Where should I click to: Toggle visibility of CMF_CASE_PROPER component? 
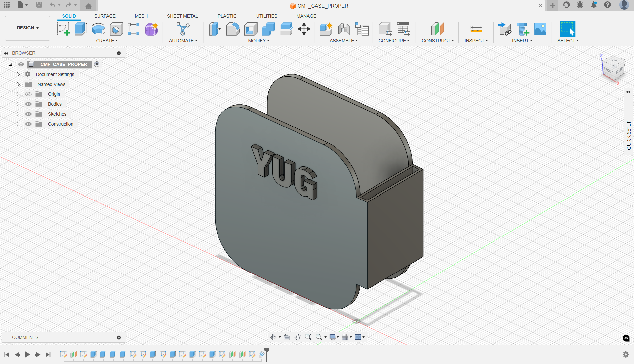(x=21, y=64)
